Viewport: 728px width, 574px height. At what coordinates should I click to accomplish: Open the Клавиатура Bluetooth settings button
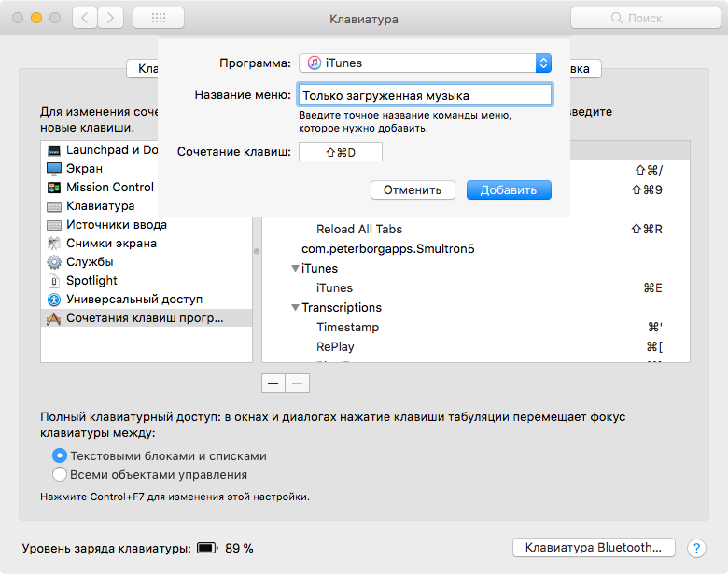click(594, 548)
